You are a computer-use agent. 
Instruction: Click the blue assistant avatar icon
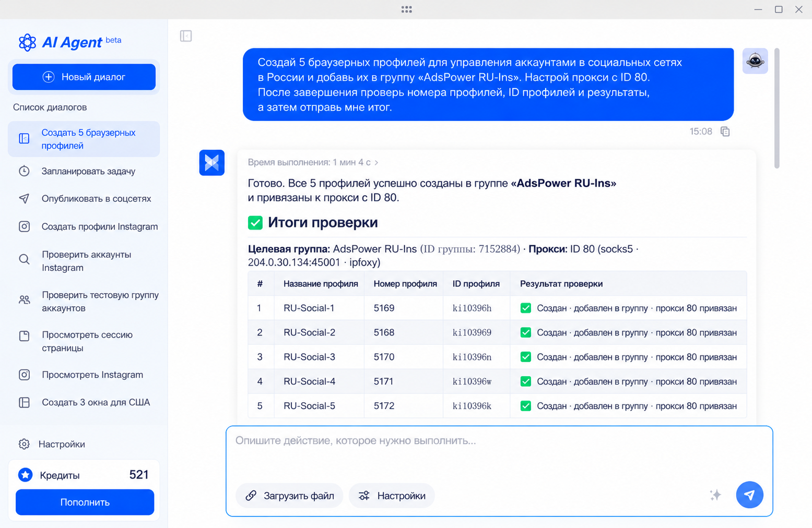pyautogui.click(x=212, y=163)
